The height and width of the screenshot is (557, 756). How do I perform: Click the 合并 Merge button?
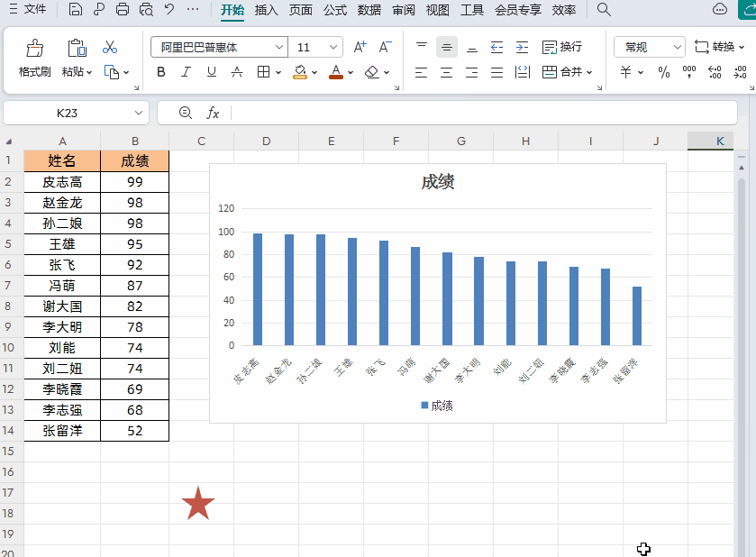[562, 72]
